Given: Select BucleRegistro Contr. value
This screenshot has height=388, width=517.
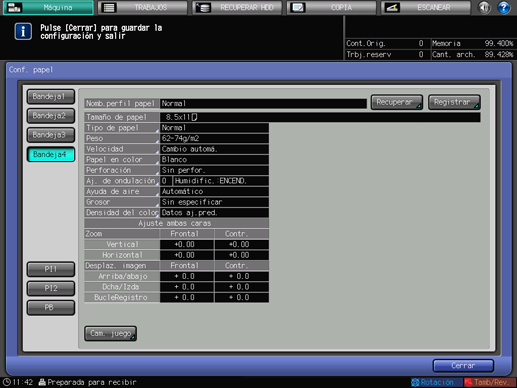Looking at the screenshot, I should pos(242,298).
